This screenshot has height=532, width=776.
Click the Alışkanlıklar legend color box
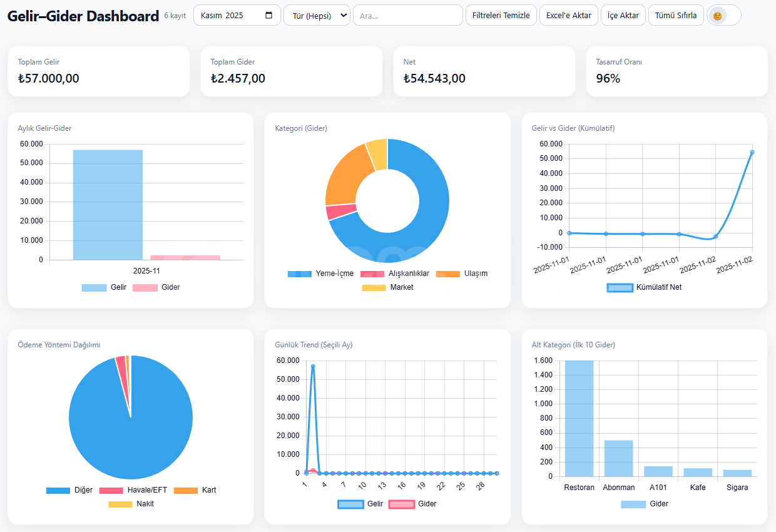point(372,274)
